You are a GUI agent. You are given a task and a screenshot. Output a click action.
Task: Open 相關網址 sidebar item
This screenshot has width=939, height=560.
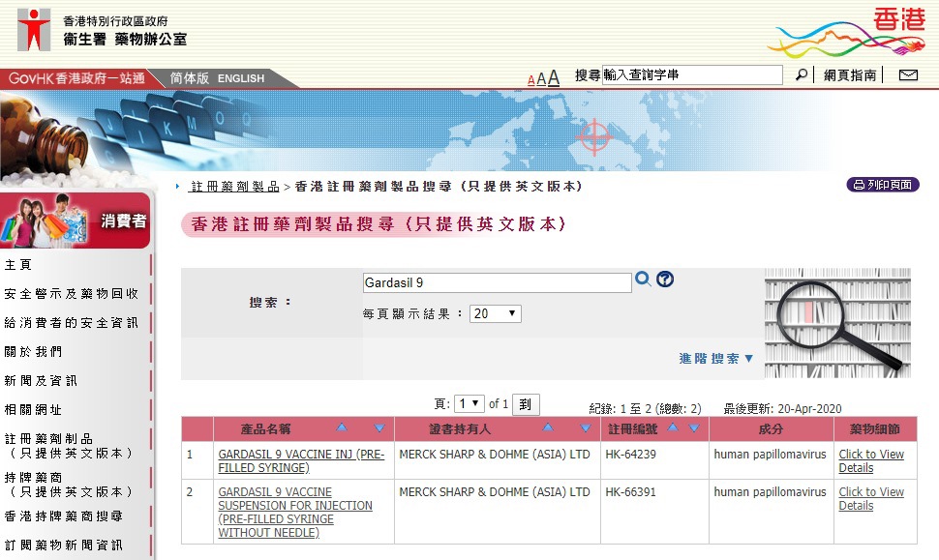[x=33, y=410]
